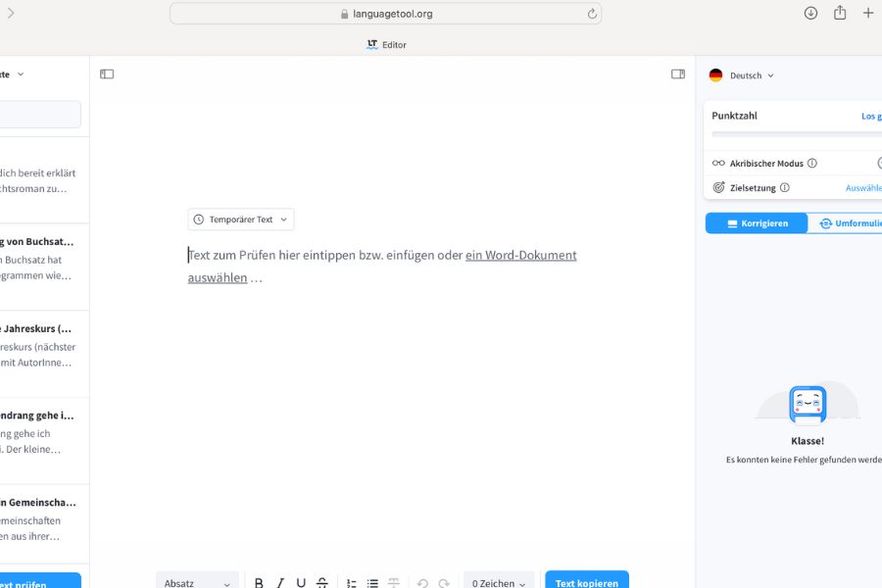Expand the 0 Zeichen character count menu
Viewport: 882px width, 588px height.
tap(498, 581)
